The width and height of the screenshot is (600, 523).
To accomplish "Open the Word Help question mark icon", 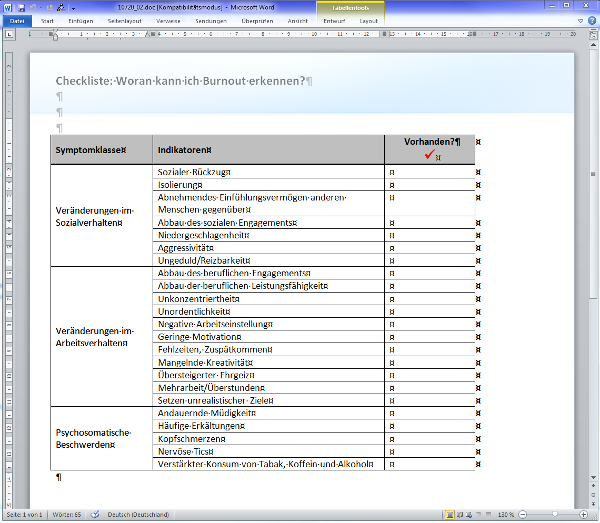I will (x=590, y=20).
